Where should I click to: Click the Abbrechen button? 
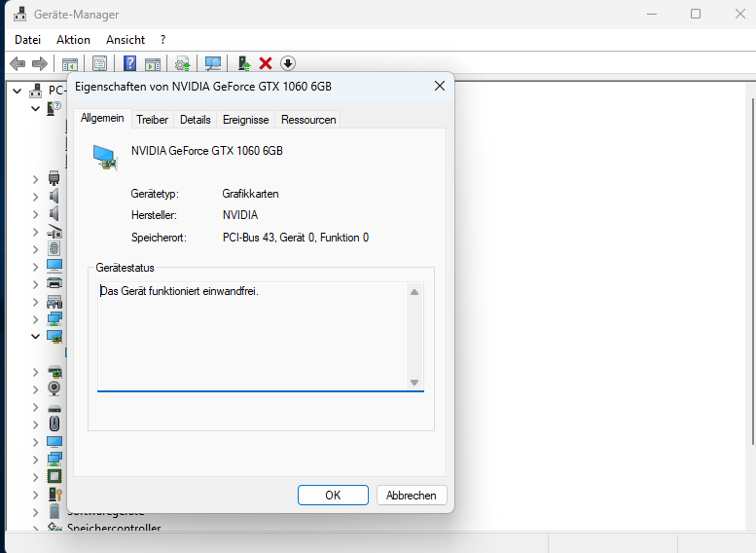[x=412, y=496]
